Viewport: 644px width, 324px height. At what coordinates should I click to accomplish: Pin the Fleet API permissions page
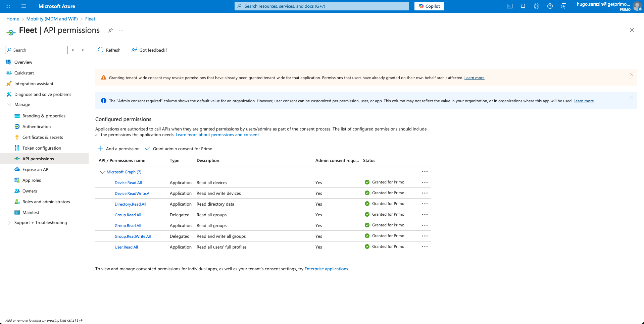pyautogui.click(x=110, y=30)
